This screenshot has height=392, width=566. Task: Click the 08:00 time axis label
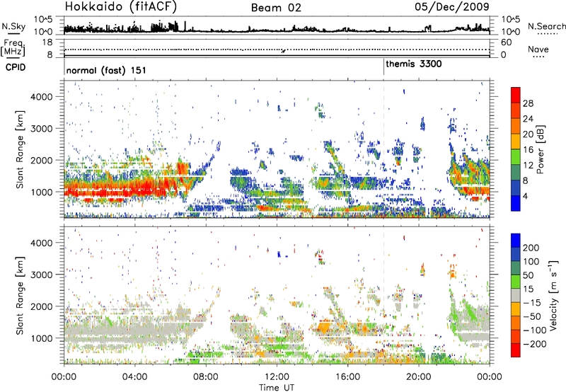click(206, 377)
